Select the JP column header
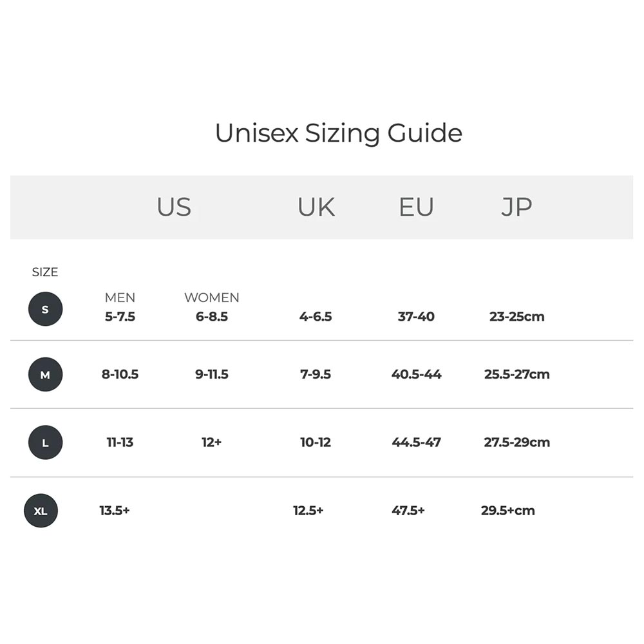644x644 pixels. point(516,207)
